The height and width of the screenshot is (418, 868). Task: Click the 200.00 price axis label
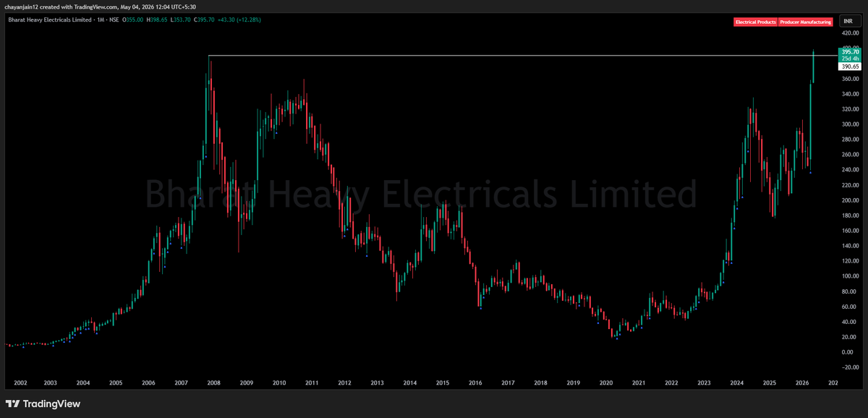tap(850, 200)
